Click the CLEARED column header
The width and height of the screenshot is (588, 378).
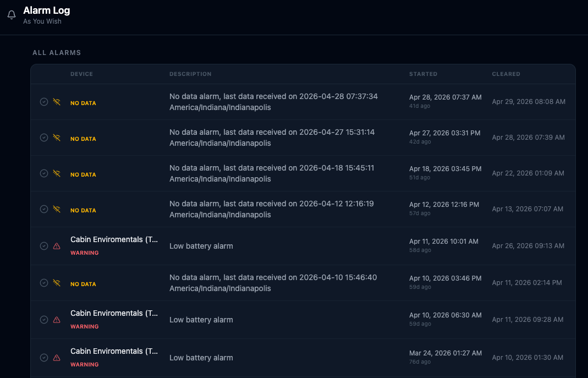pos(506,74)
